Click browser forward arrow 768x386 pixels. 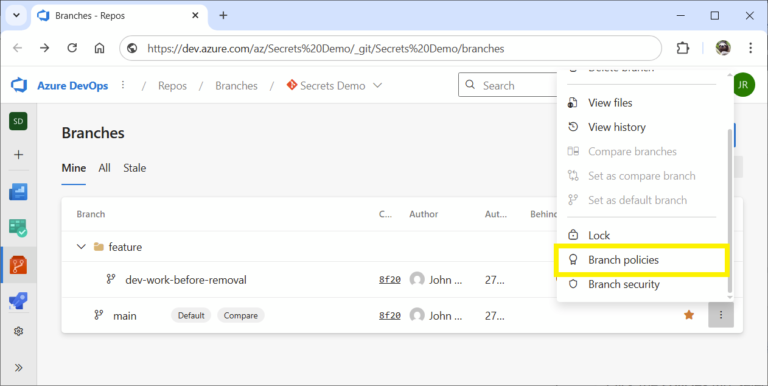[x=45, y=48]
